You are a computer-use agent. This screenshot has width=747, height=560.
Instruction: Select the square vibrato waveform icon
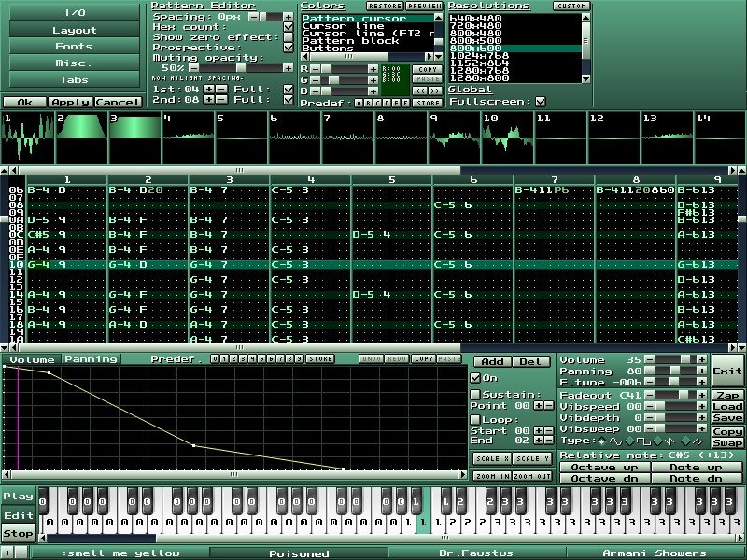[643, 440]
